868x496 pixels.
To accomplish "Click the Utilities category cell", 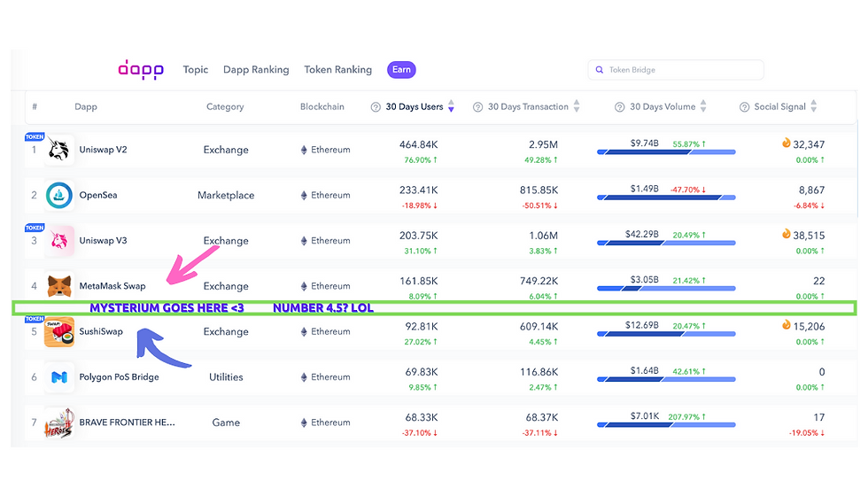I will tap(226, 377).
